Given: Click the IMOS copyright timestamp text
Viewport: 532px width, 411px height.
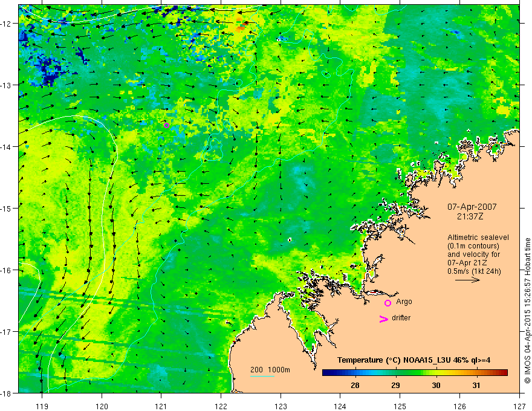Looking at the screenshot, I should click(x=527, y=311).
